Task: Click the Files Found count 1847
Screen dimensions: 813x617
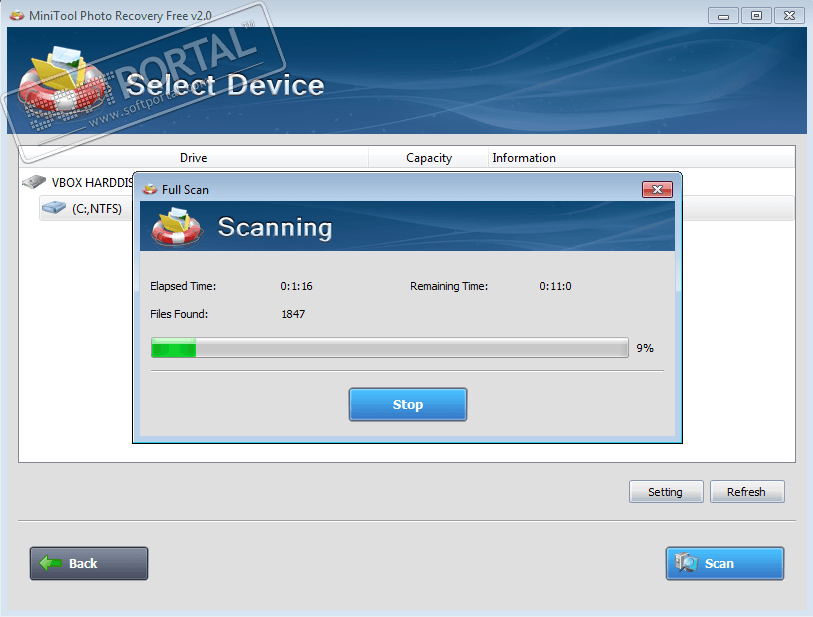Action: coord(293,314)
